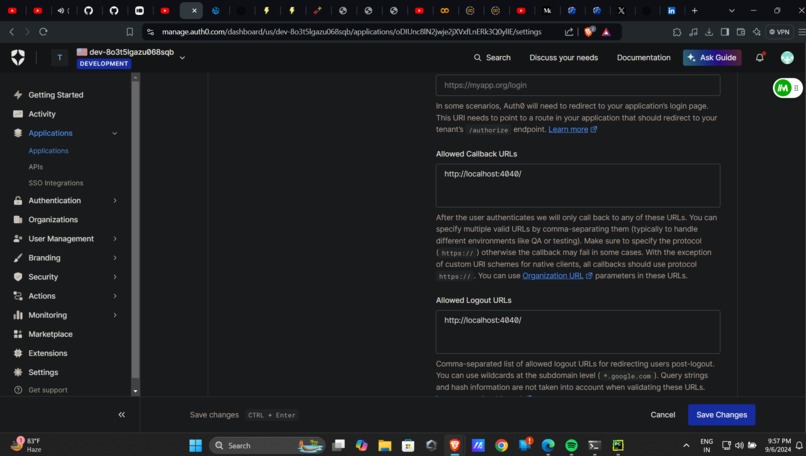Click the Cancel button
806x456 pixels.
tap(663, 415)
